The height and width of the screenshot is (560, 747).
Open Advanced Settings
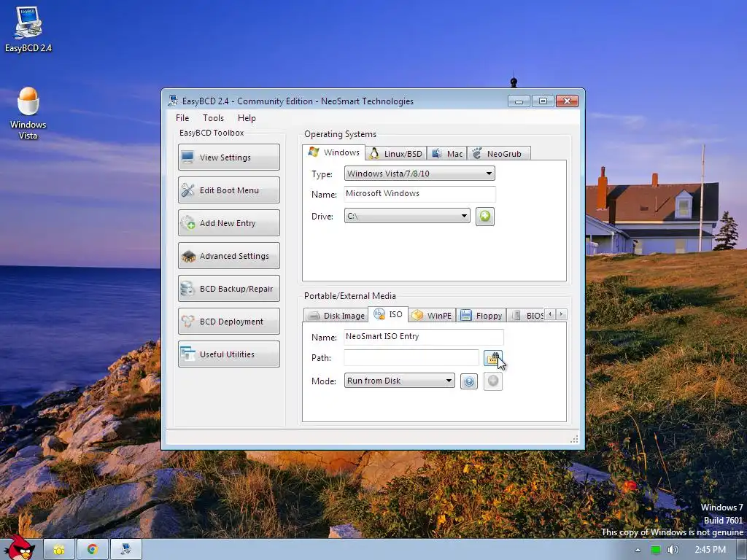pyautogui.click(x=228, y=256)
